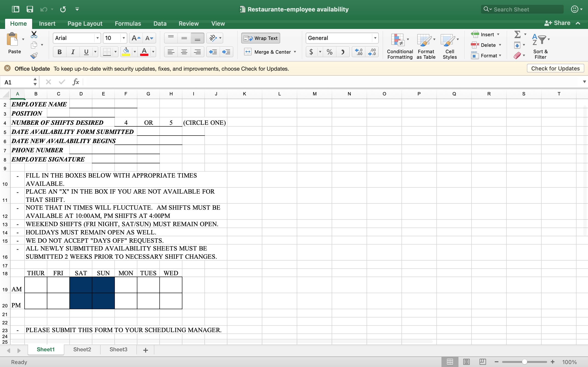Click the Percent Style icon
This screenshot has width=588, height=367.
(329, 52)
